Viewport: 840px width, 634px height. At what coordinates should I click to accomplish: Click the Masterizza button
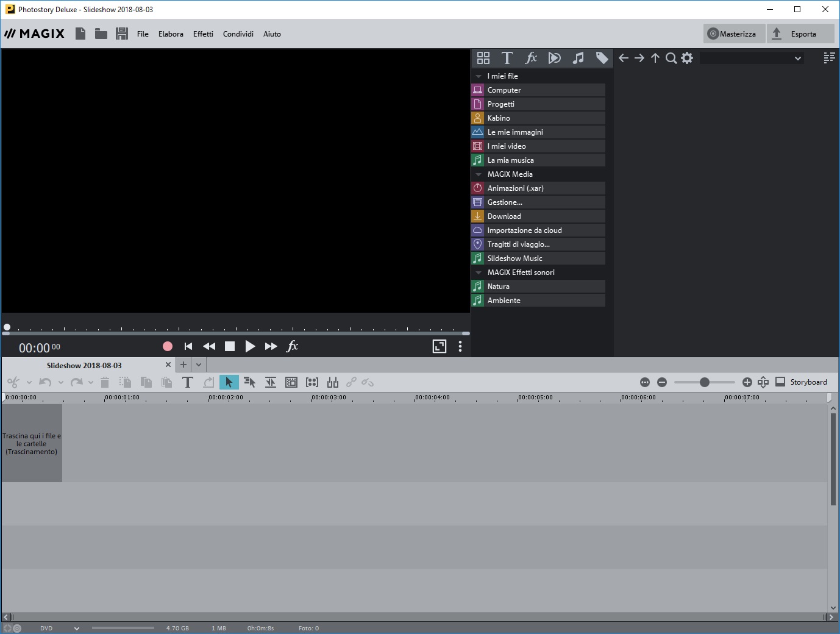735,34
